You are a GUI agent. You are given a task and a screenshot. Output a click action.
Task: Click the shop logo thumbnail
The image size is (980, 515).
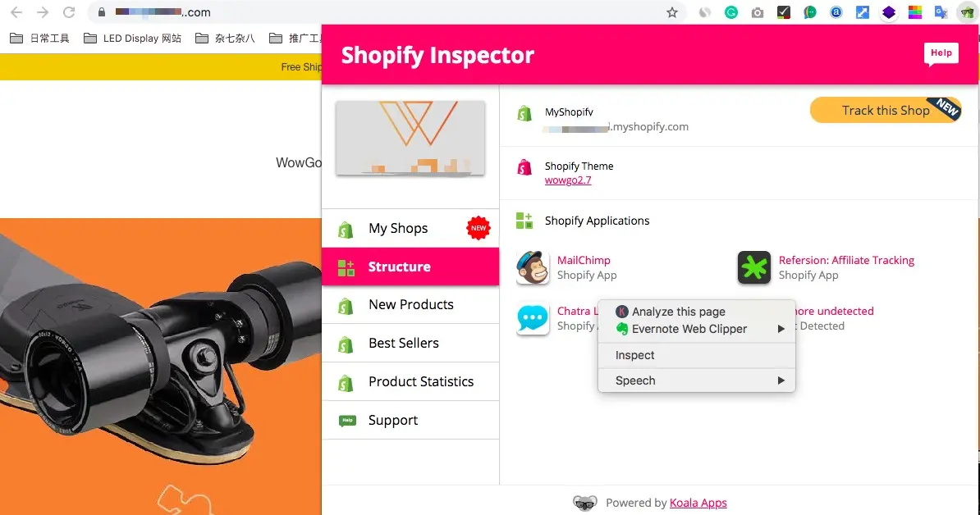point(410,138)
